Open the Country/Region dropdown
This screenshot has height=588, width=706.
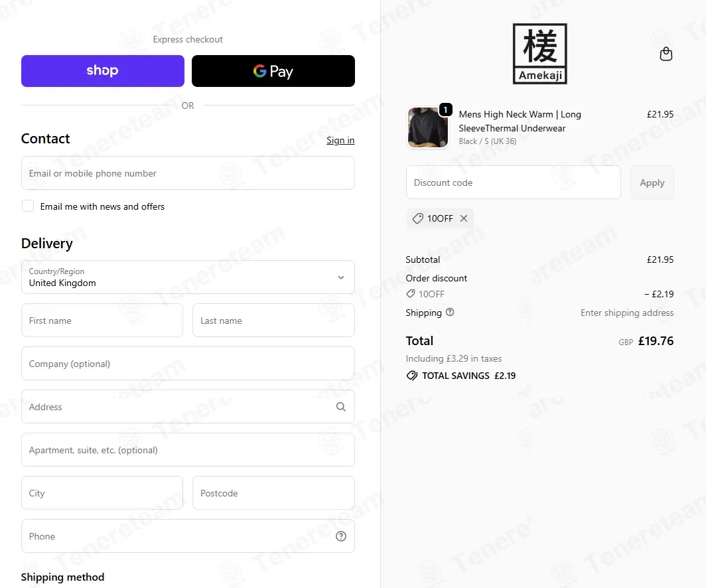tap(188, 277)
